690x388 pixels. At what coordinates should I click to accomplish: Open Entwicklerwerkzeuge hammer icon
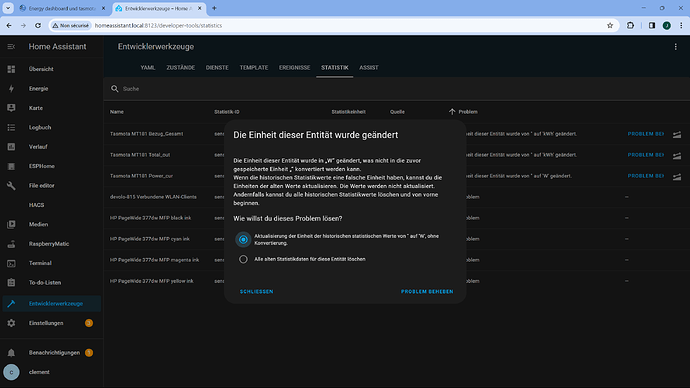[11, 304]
